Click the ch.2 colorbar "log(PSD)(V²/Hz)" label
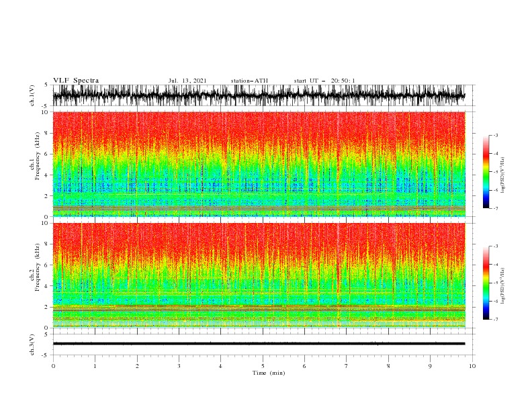Screen dimensions: 532x411 [502, 286]
